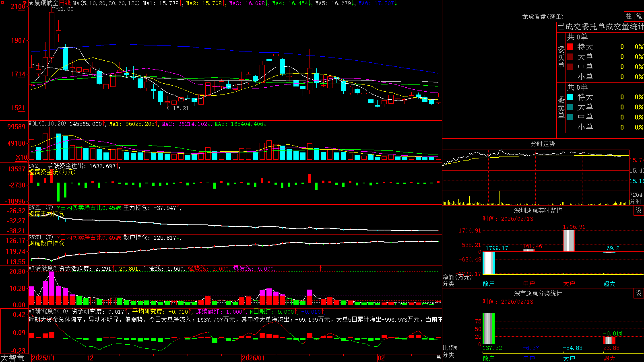The image size is (644, 362).
Task: Open MA(5,10,20,30,60,120) indicator parameters
Action: click(107, 3)
